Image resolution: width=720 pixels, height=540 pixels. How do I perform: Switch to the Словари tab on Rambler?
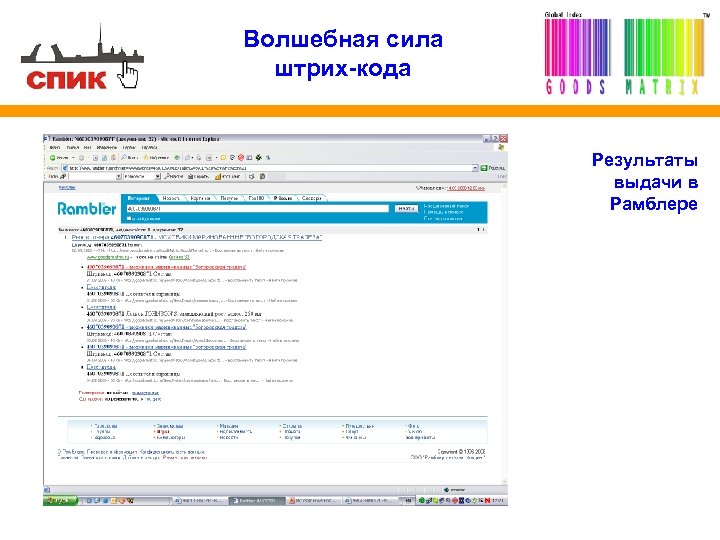click(x=311, y=198)
